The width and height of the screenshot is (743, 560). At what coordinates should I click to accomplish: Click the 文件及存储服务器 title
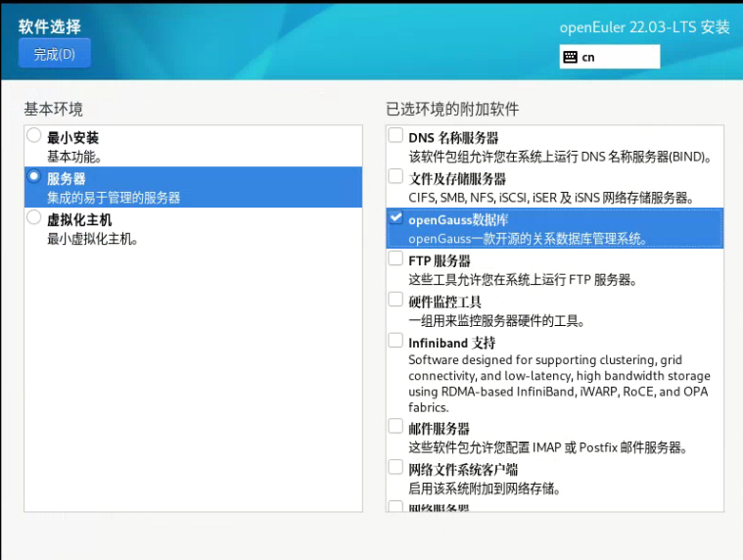[457, 178]
